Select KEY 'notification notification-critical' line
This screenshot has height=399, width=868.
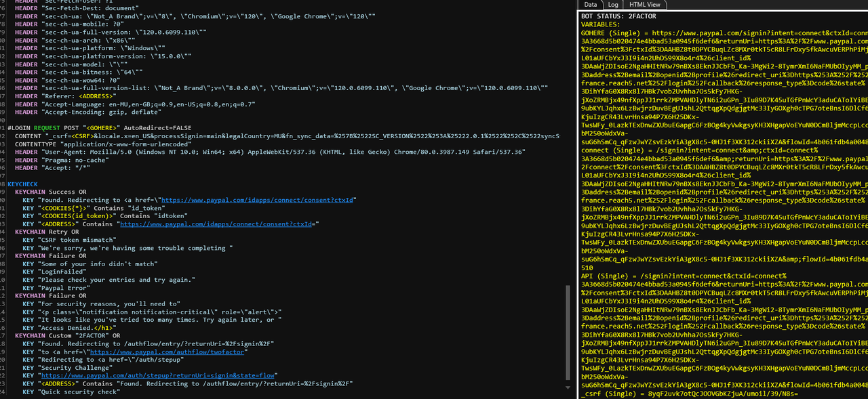(x=152, y=312)
